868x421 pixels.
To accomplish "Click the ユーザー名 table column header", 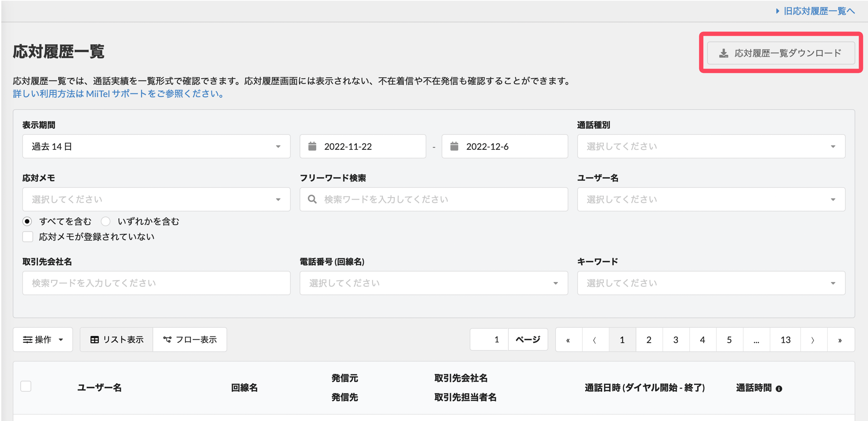I will [x=100, y=388].
